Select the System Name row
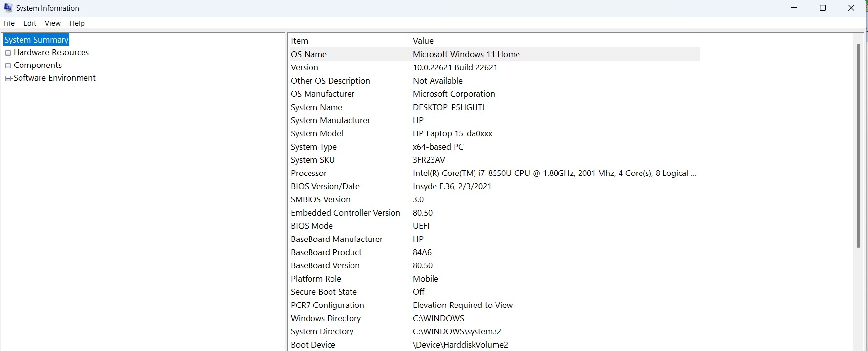This screenshot has height=351, width=868. pos(494,107)
